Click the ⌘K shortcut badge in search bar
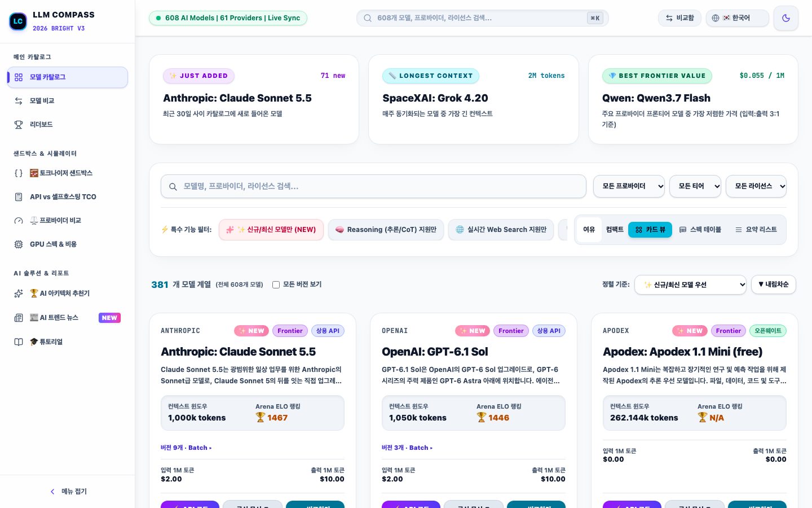 click(595, 18)
